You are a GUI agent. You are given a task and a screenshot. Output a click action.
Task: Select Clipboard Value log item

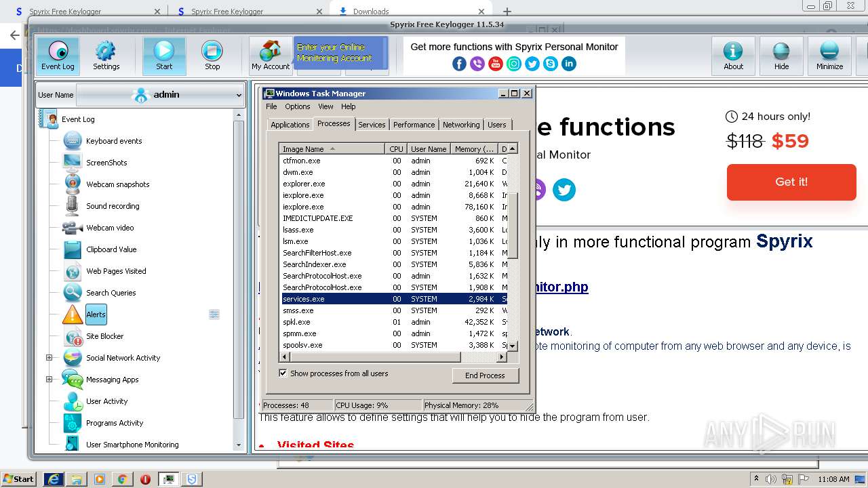coord(111,249)
